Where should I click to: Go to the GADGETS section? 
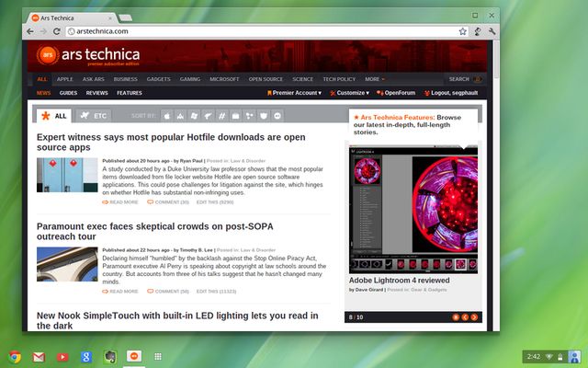coord(159,79)
